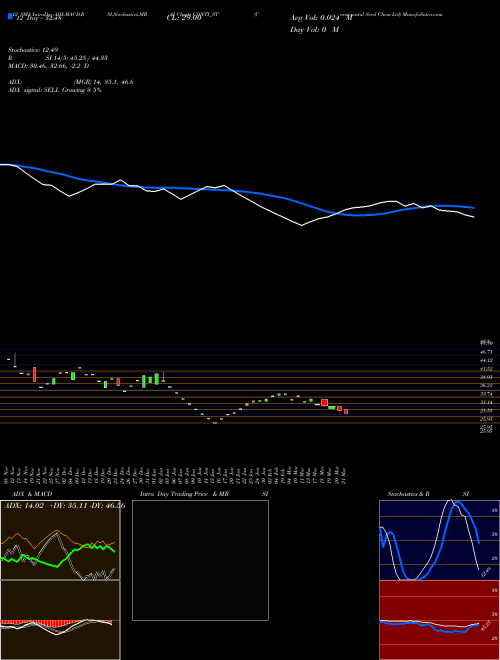
Task: Click the 33.74 price axis label
Action: [x=486, y=394]
